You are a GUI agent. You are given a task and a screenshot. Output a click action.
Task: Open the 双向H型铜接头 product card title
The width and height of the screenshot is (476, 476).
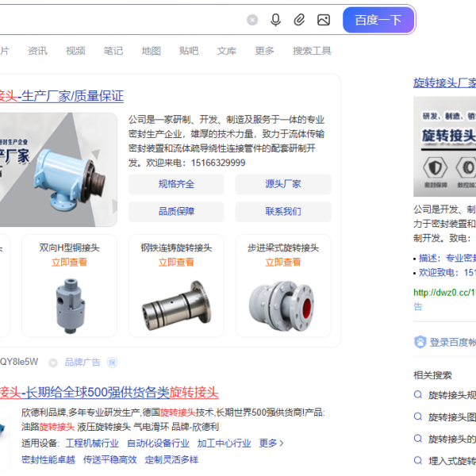tap(70, 248)
